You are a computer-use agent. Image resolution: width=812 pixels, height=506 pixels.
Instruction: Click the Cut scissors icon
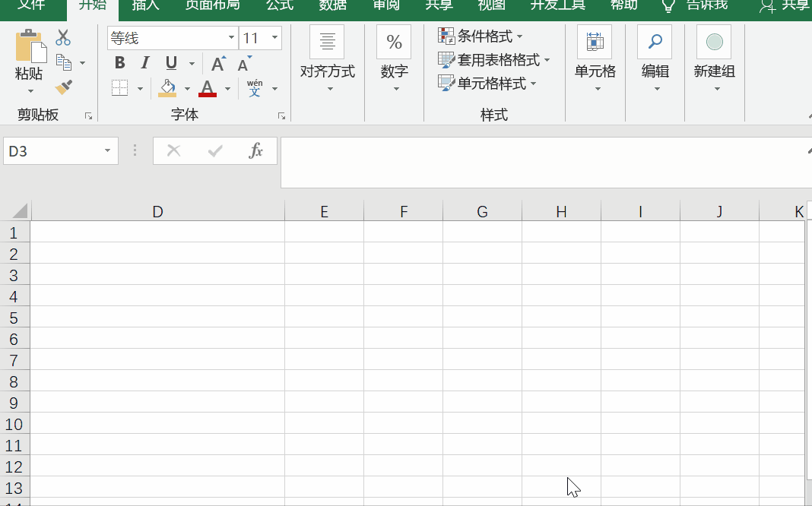(63, 38)
